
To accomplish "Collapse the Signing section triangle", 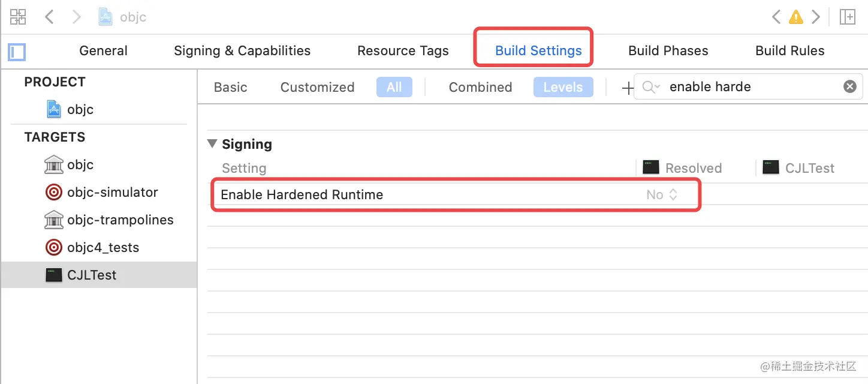I will [212, 144].
